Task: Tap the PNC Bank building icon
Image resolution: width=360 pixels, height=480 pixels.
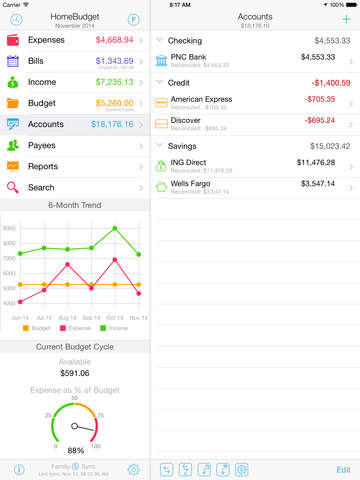Action: [161, 61]
